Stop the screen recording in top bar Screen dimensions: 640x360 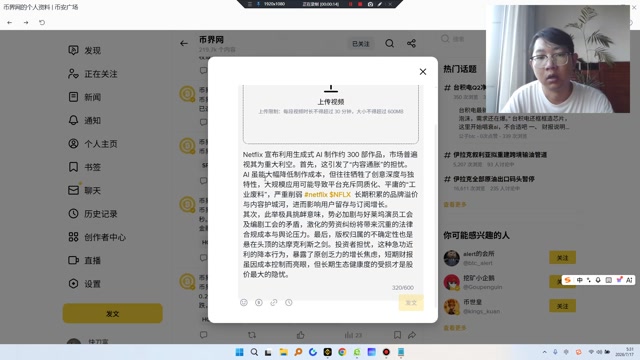click(x=360, y=4)
